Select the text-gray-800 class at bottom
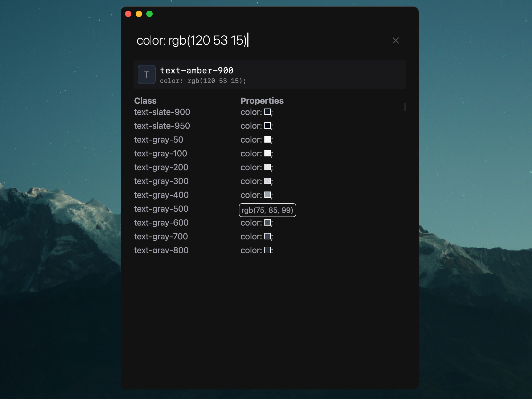Image resolution: width=532 pixels, height=399 pixels. (161, 250)
